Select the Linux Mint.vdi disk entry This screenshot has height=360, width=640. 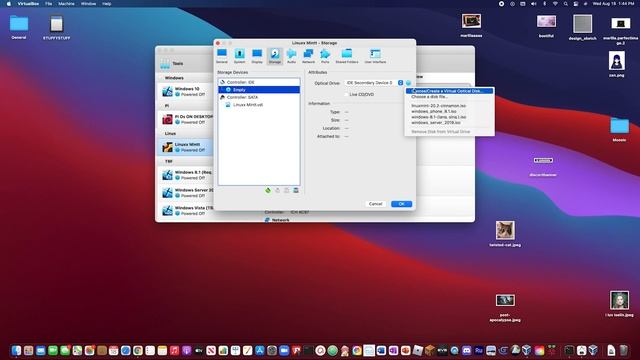(x=259, y=105)
